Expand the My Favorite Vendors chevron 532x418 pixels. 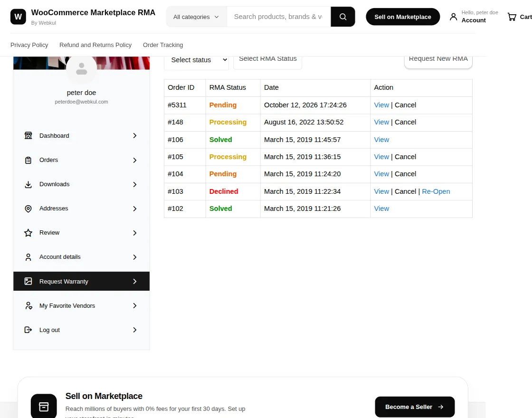point(135,306)
